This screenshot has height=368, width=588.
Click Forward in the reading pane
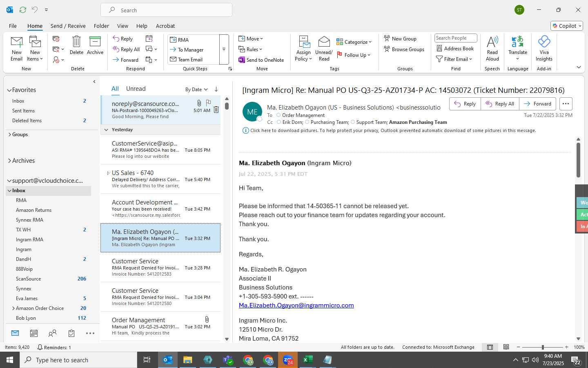pos(537,104)
